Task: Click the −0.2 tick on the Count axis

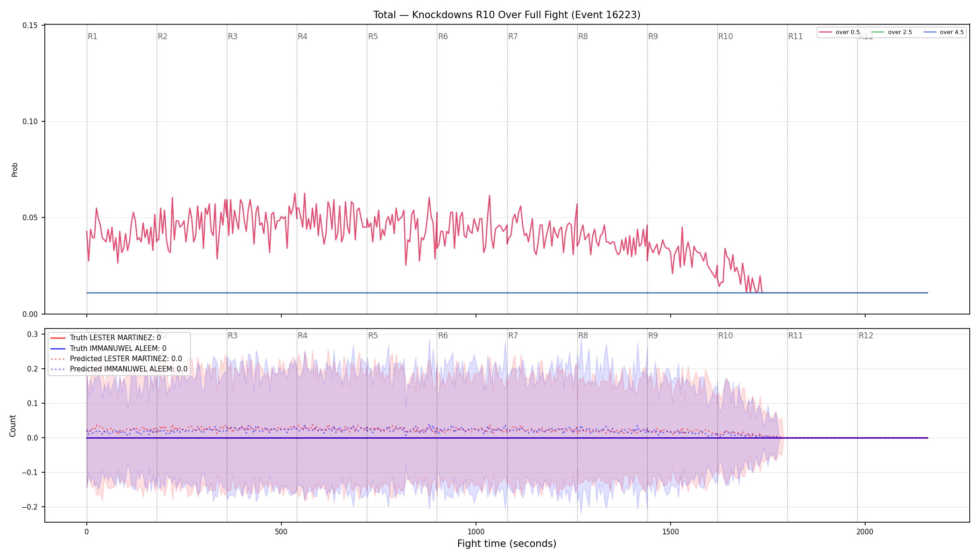Action: click(x=29, y=507)
